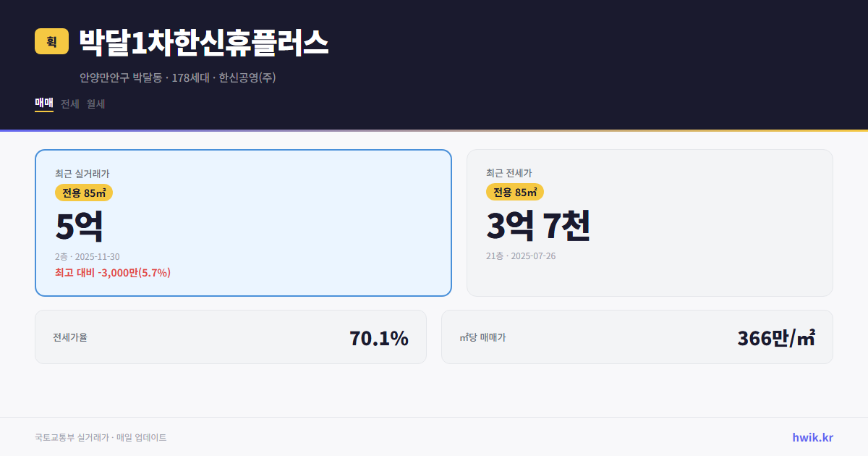Click the 21층 · 2025-07-26 date text
The width and height of the screenshot is (868, 456).
coord(521,256)
